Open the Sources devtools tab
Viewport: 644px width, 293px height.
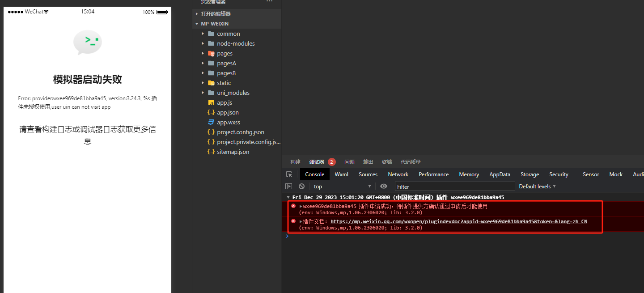(368, 174)
